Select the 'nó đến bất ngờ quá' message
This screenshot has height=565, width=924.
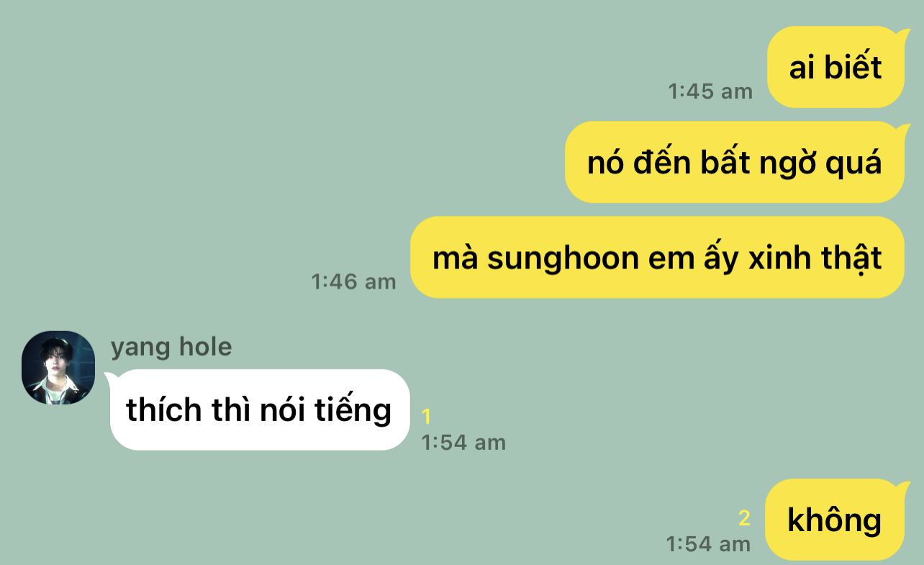pos(735,162)
